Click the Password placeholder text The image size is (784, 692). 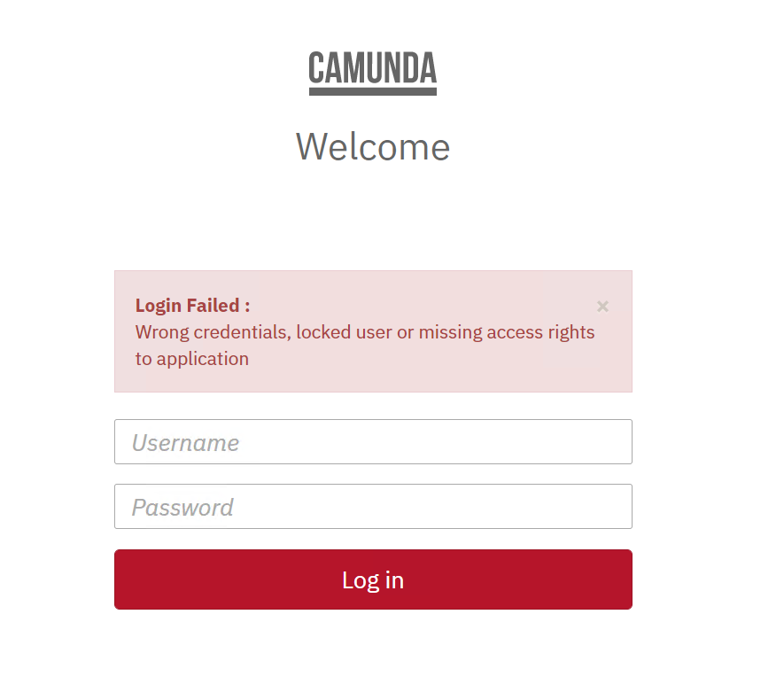[x=182, y=508]
